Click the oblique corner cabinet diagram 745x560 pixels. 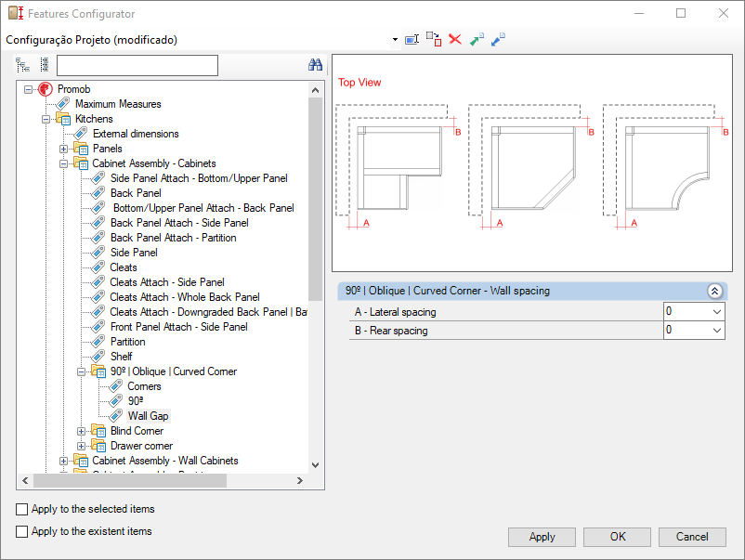click(x=532, y=166)
